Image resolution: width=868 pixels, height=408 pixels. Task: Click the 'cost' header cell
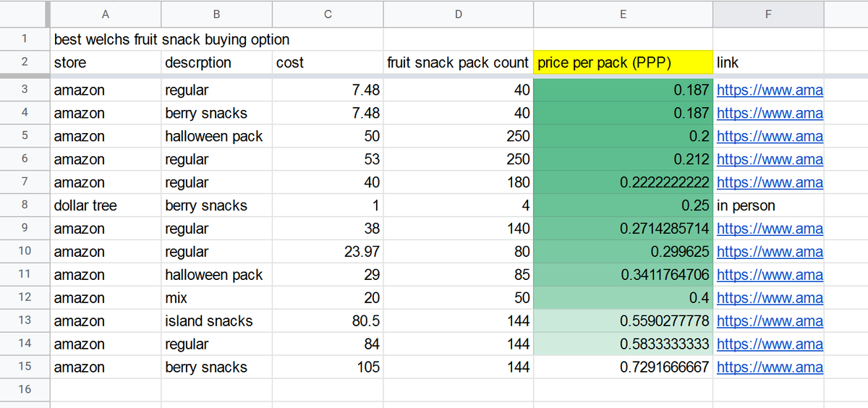pyautogui.click(x=328, y=62)
